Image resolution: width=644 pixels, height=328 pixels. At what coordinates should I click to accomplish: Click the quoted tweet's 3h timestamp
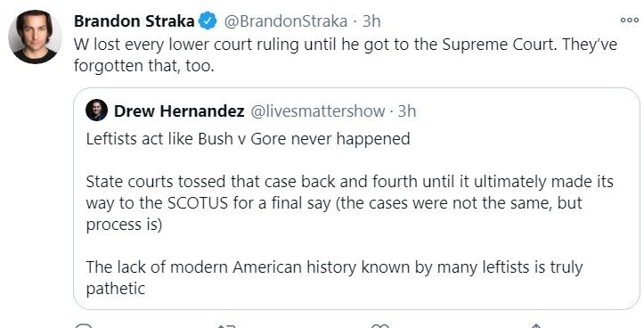tap(407, 111)
